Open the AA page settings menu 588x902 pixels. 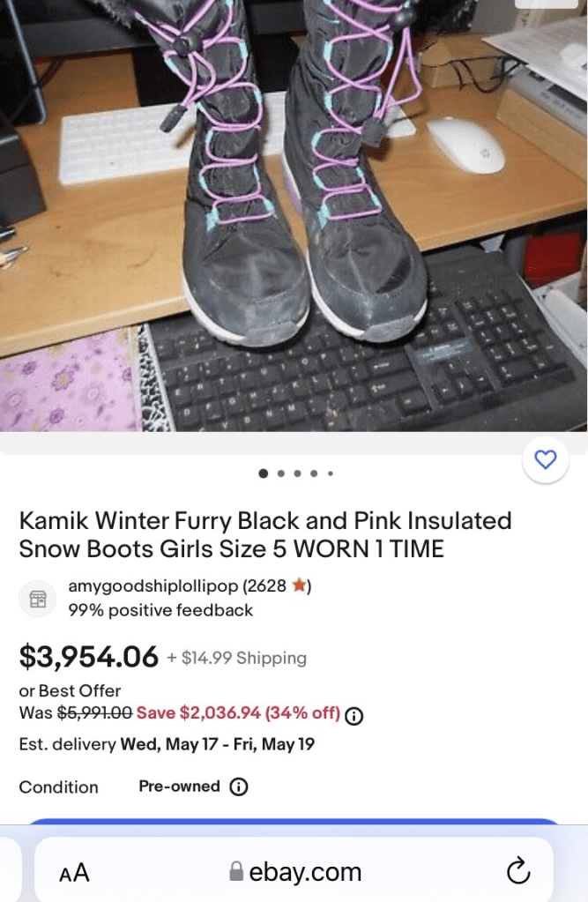coord(74,872)
